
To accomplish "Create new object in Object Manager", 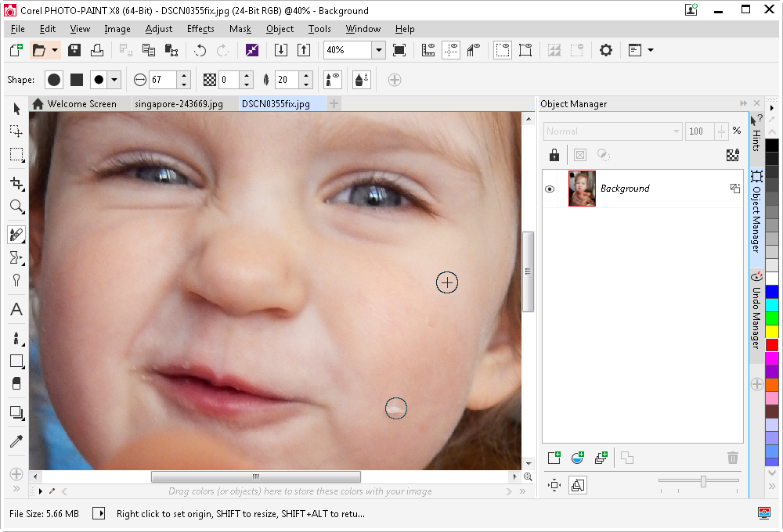I will [554, 458].
